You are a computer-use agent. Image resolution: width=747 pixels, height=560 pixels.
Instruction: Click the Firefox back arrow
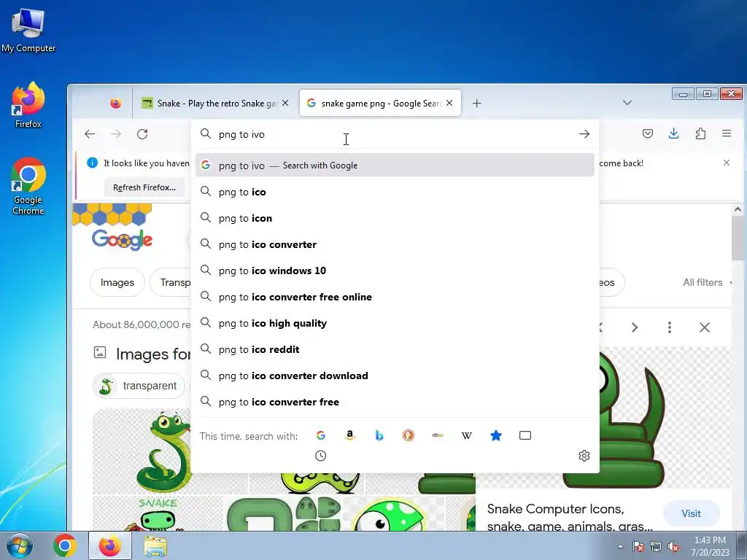coord(90,134)
